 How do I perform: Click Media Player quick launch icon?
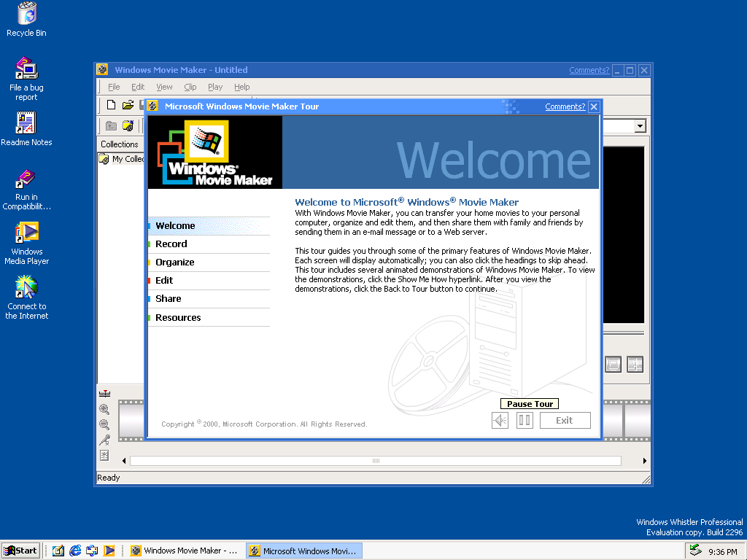coord(109,551)
